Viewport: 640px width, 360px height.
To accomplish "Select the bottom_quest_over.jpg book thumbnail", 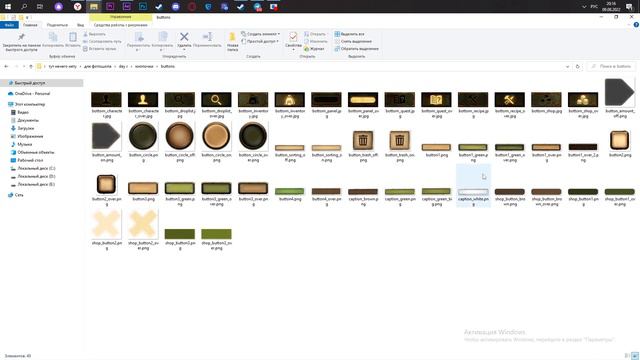I will 436,100.
